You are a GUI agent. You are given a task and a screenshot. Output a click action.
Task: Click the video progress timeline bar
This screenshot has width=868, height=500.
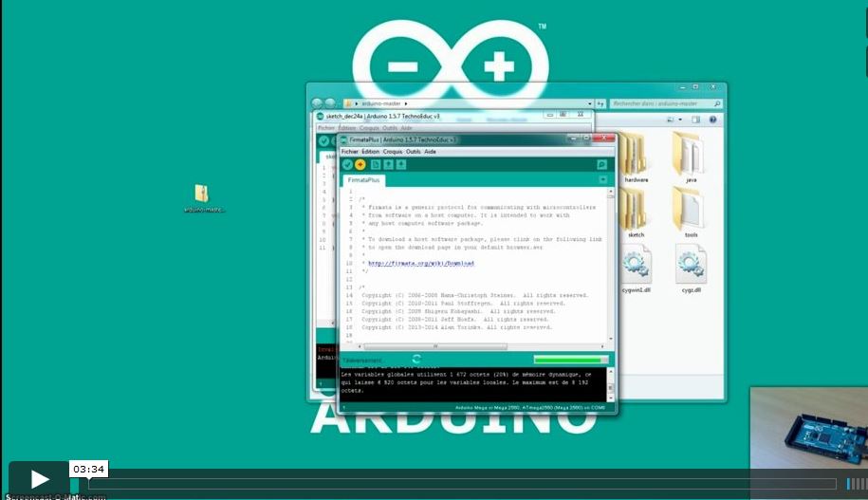[x=462, y=483]
